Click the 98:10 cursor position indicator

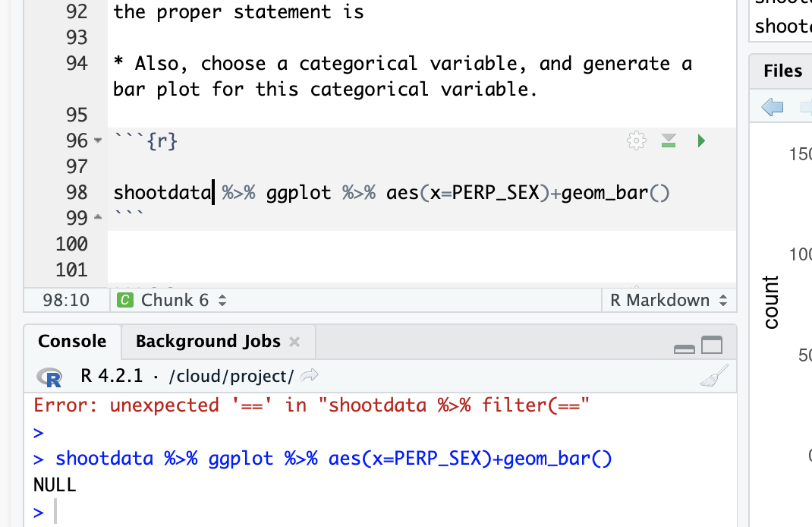point(66,300)
